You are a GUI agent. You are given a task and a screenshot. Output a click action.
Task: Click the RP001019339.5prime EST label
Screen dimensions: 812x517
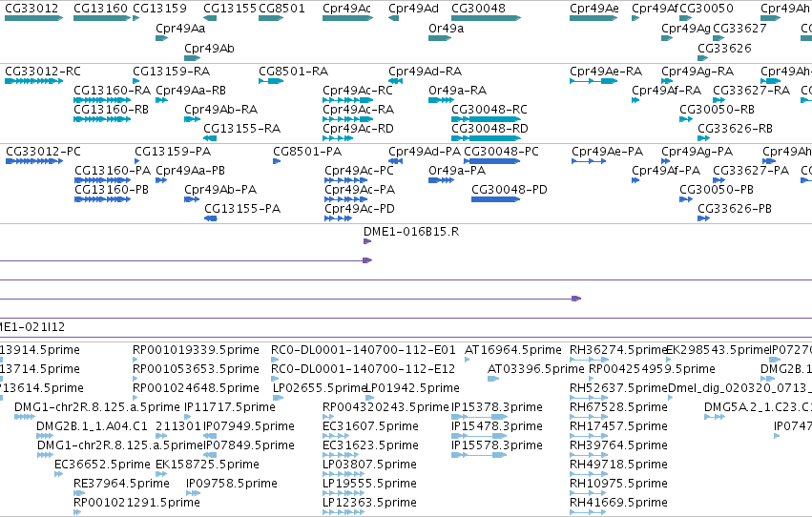click(x=196, y=350)
